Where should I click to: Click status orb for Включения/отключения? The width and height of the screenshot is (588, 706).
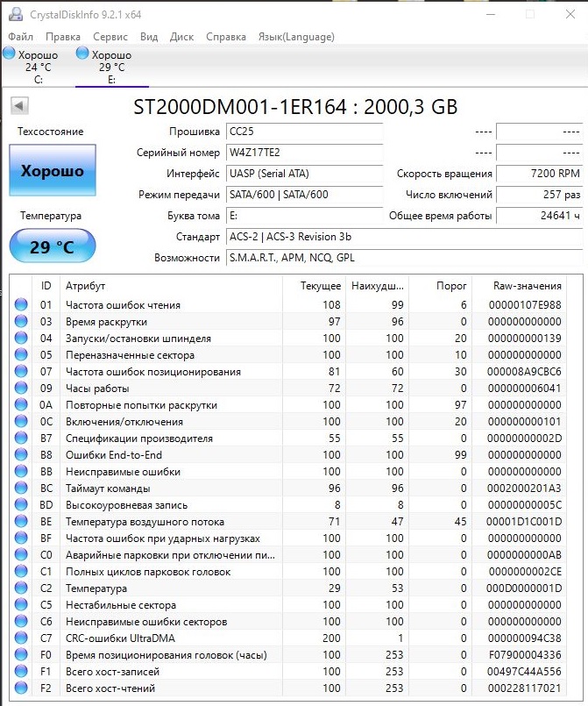coord(21,421)
